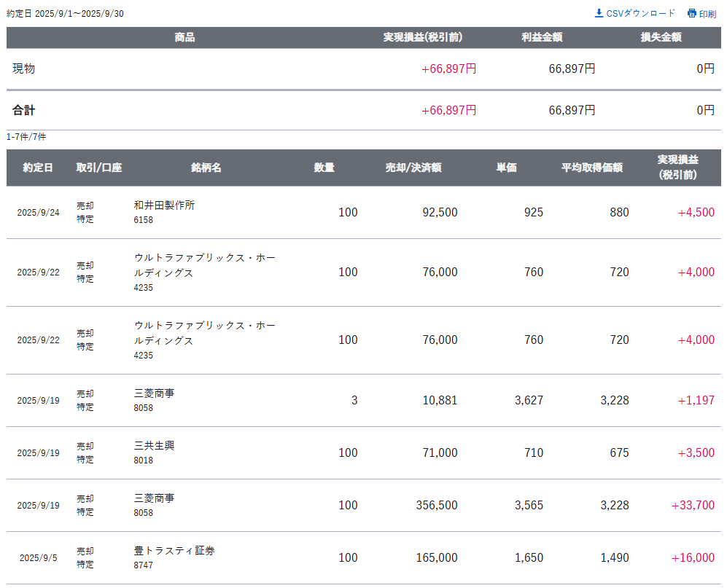Viewport: 727px width, 588px height.
Task: Click the +1,197 realized profit value
Action: coord(696,400)
